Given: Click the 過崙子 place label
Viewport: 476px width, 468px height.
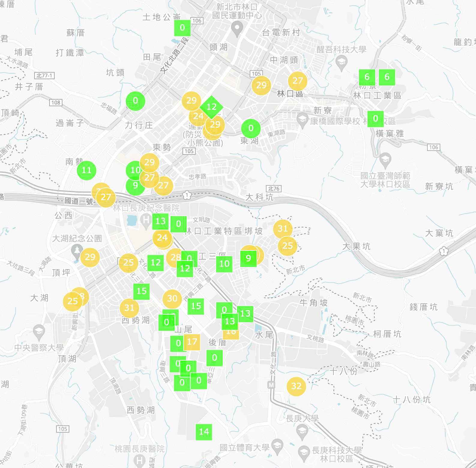Looking at the screenshot, I should pyautogui.click(x=70, y=123).
